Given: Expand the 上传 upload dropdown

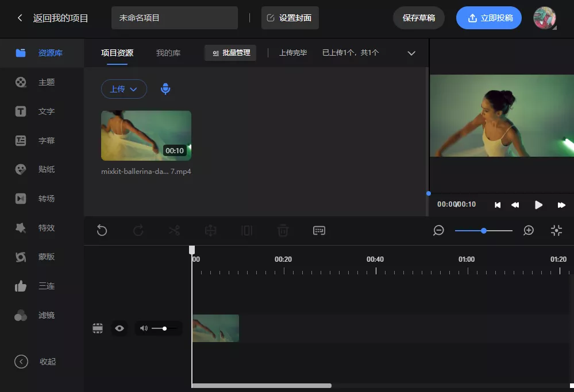Looking at the screenshot, I should point(124,89).
